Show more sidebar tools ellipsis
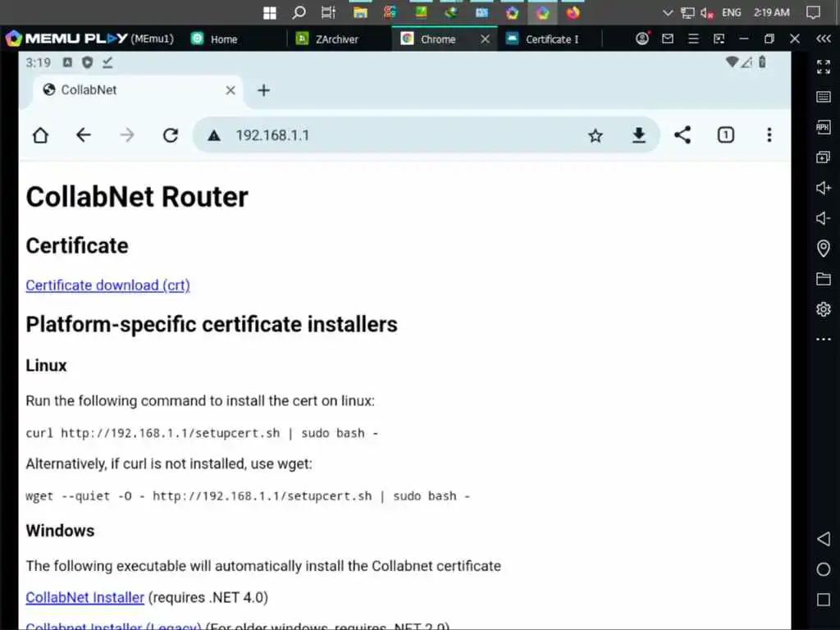This screenshot has height=630, width=840. click(x=823, y=339)
